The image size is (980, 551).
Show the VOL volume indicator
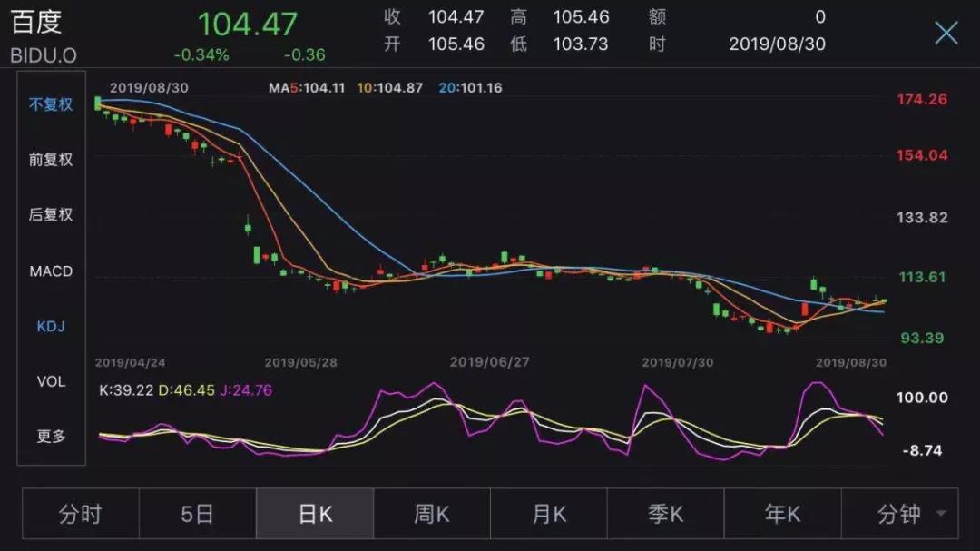point(51,381)
